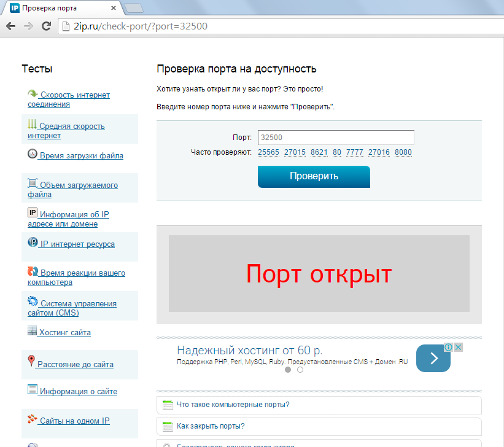Select the second ad carousel dot
Screen dimensions: 504x447
(x=300, y=370)
